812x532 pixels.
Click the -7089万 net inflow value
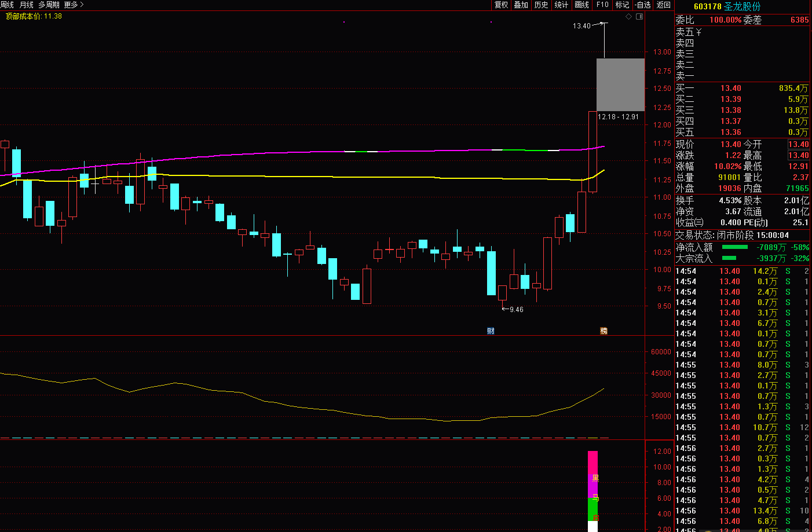[771, 248]
